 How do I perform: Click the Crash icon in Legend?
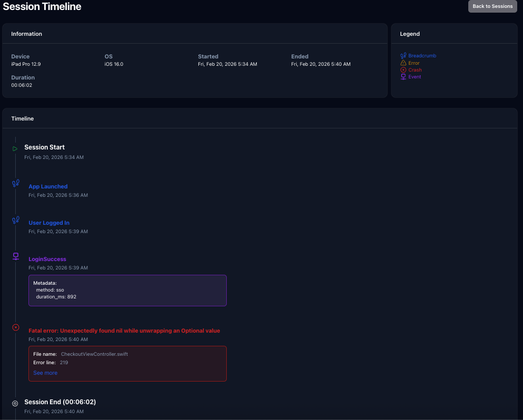click(403, 70)
